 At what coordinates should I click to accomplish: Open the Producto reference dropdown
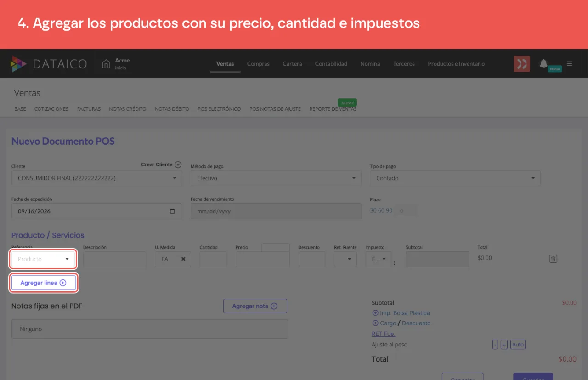43,259
